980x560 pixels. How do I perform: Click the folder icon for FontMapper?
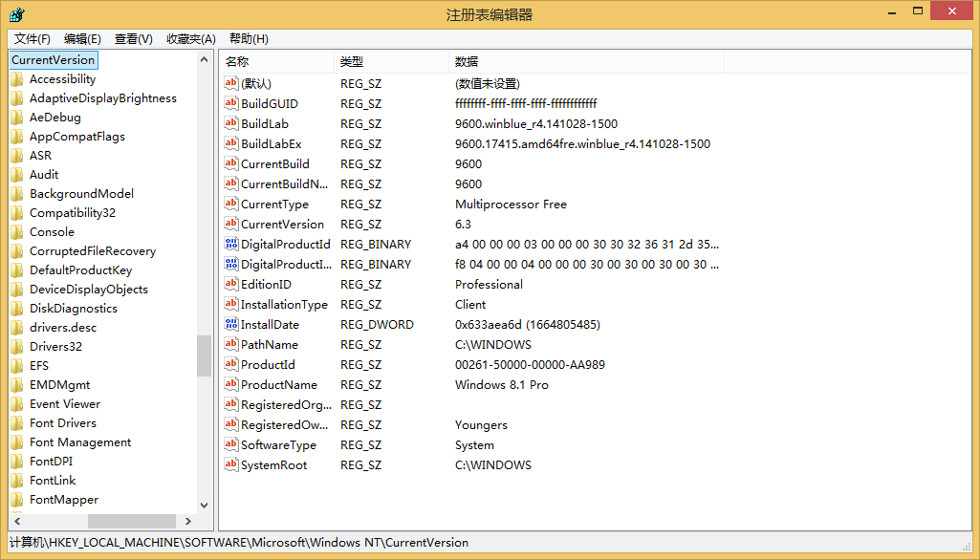pyautogui.click(x=17, y=500)
